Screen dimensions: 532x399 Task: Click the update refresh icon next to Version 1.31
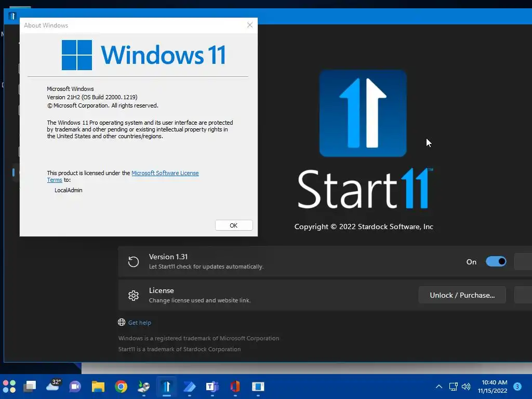coord(134,262)
